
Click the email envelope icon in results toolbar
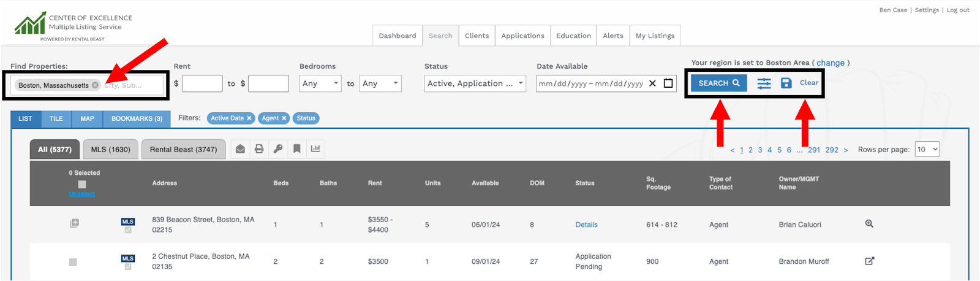click(240, 149)
